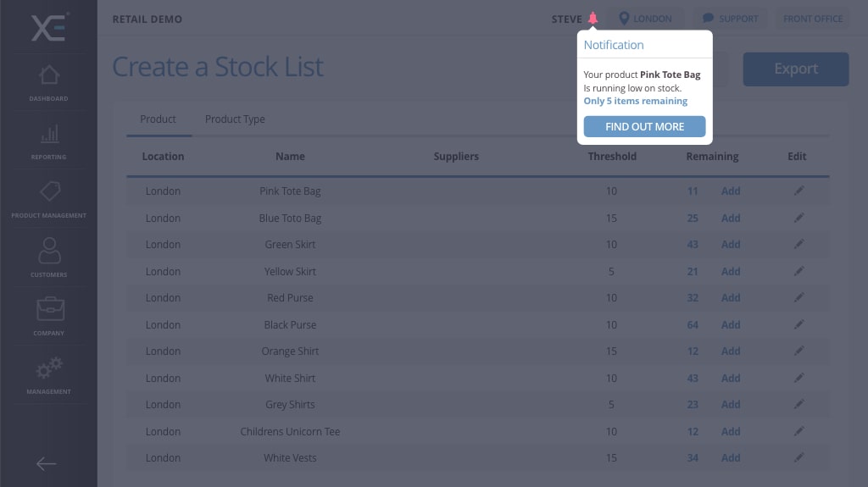Open the Dashboard home icon
This screenshot has height=487, width=868.
(x=49, y=75)
